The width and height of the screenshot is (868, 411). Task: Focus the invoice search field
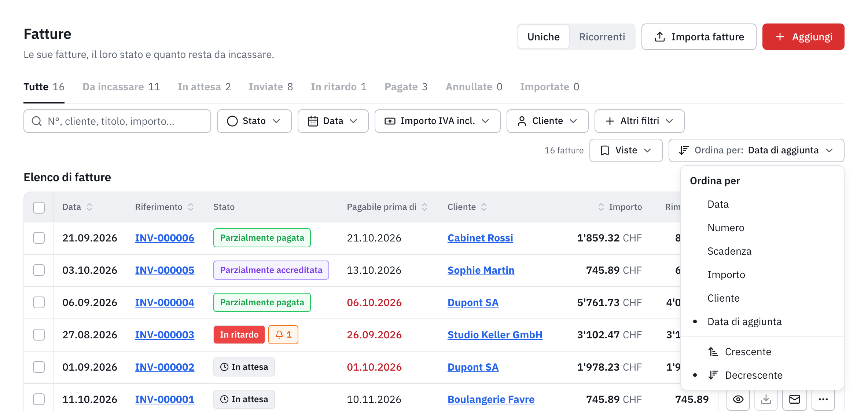pyautogui.click(x=117, y=121)
